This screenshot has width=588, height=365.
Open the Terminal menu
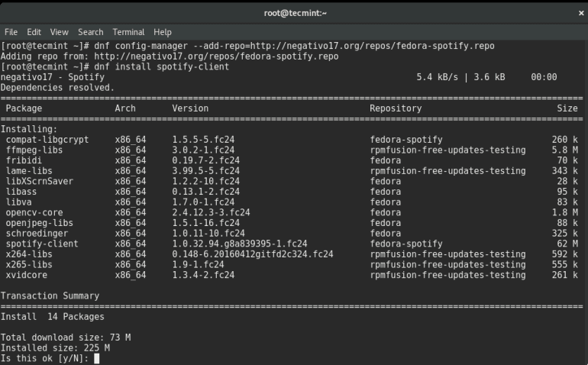[x=128, y=32]
